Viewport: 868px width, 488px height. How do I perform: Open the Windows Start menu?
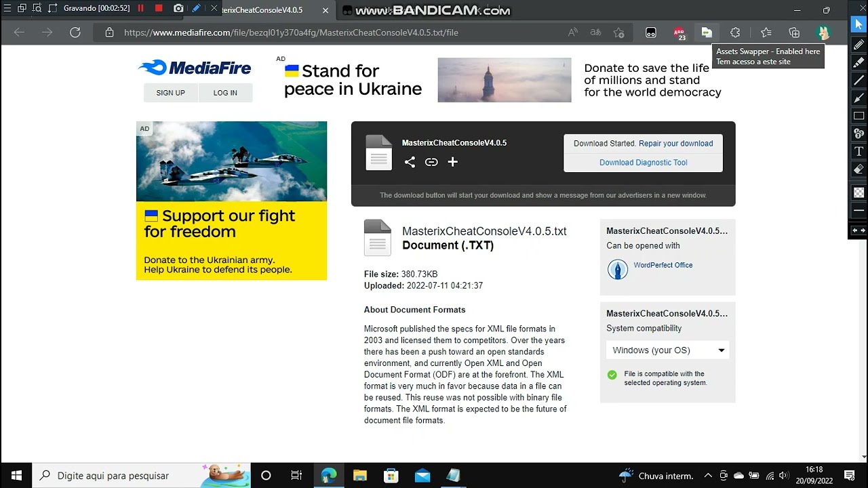coord(16,475)
